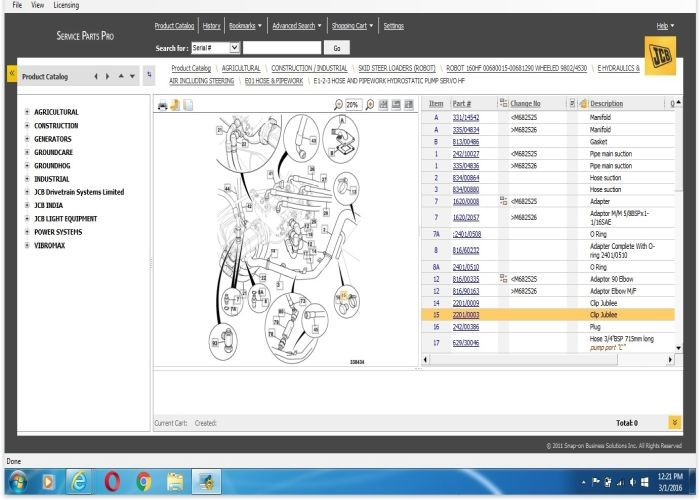Viewport: 700px width, 500px height.
Task: Click the print diagram icon
Action: coord(163,104)
